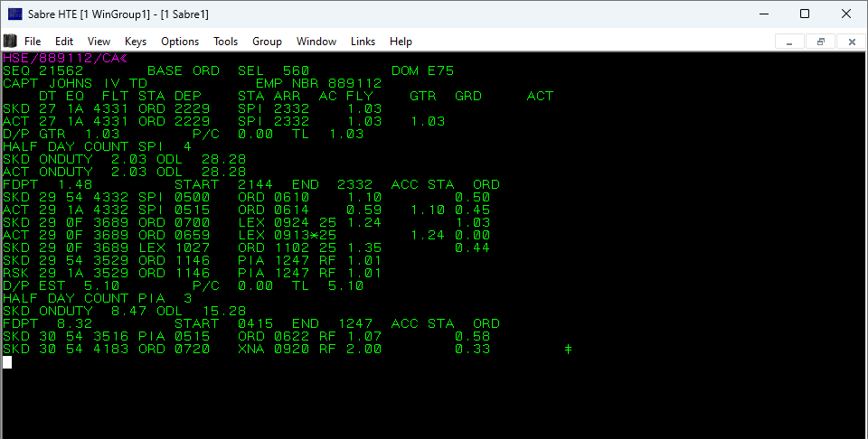Open the File menu
This screenshot has height=439, width=868.
(x=33, y=42)
